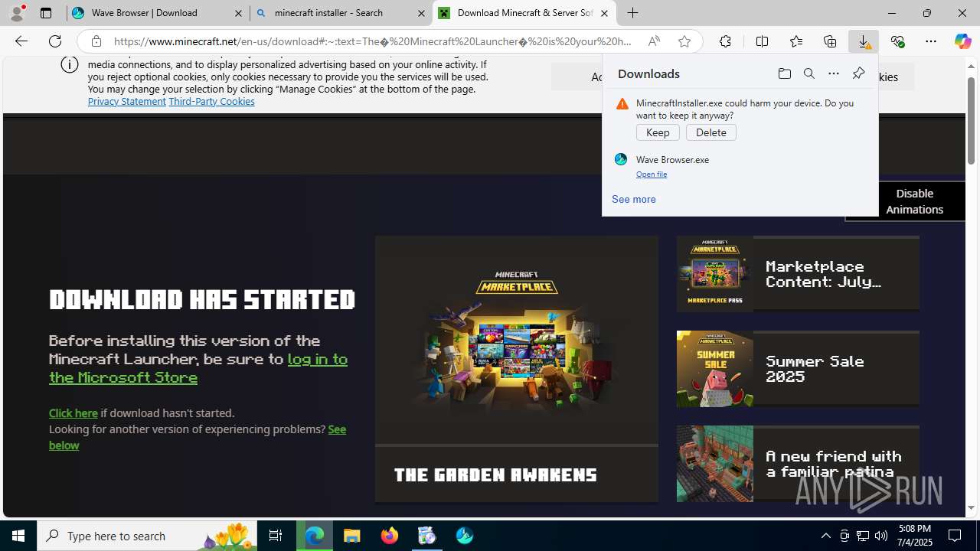The image size is (980, 551).
Task: Select the Download Minecraft & Server tab
Action: [x=524, y=13]
